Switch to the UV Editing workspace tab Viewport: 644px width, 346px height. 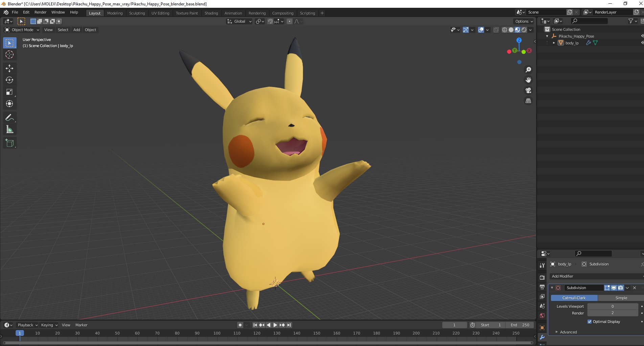[160, 13]
